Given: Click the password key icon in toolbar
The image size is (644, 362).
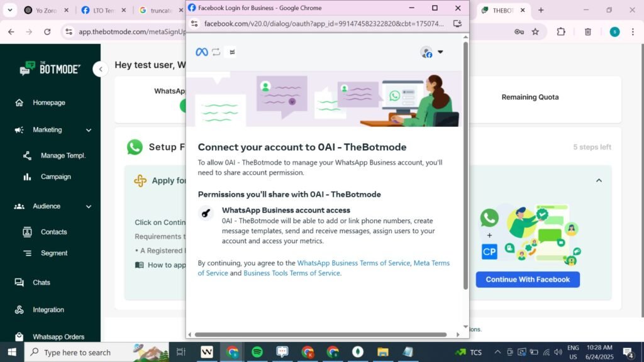Looking at the screenshot, I should pos(519,31).
